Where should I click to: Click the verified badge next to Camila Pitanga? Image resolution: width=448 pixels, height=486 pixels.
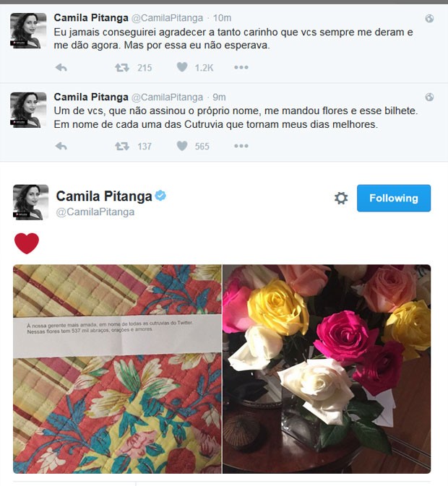coord(160,196)
